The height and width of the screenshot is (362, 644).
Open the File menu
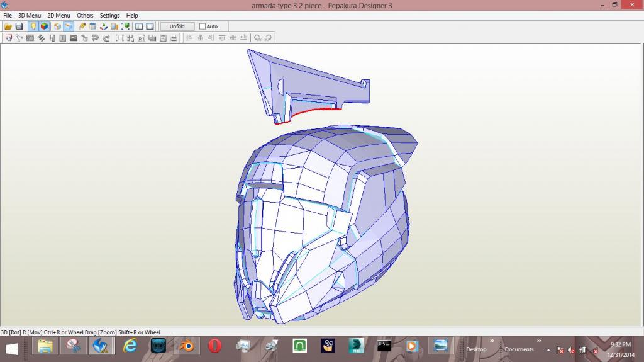(8, 16)
